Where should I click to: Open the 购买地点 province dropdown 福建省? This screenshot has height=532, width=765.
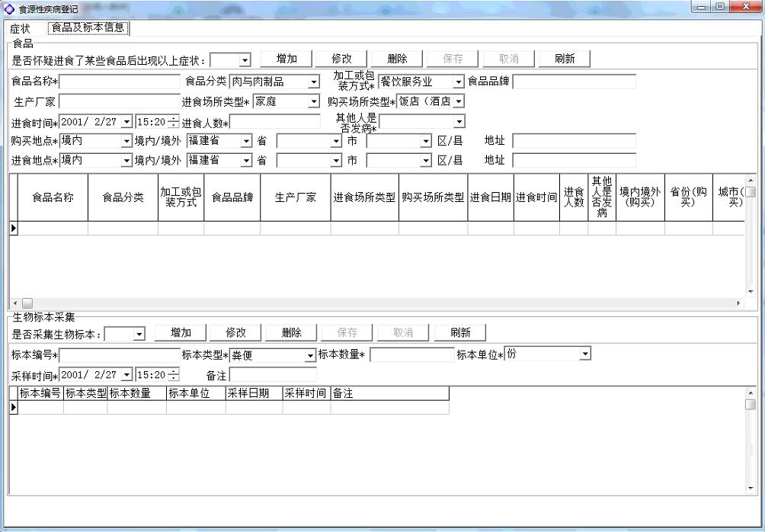246,141
